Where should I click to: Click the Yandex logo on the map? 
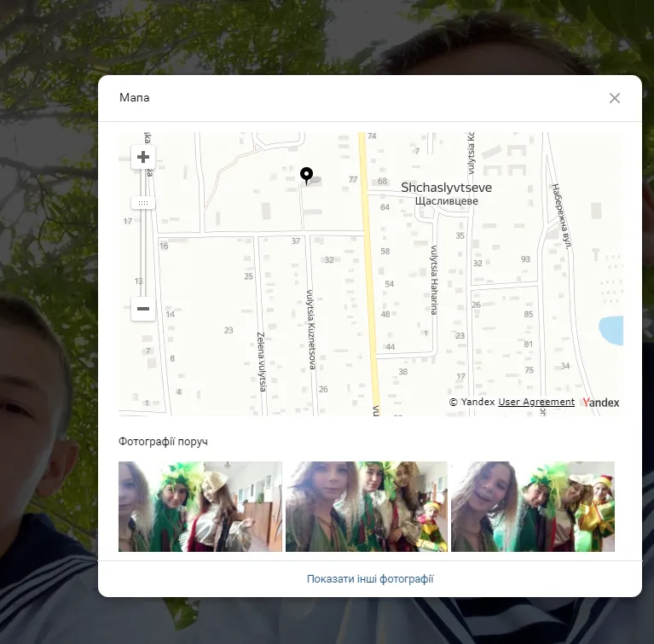601,403
